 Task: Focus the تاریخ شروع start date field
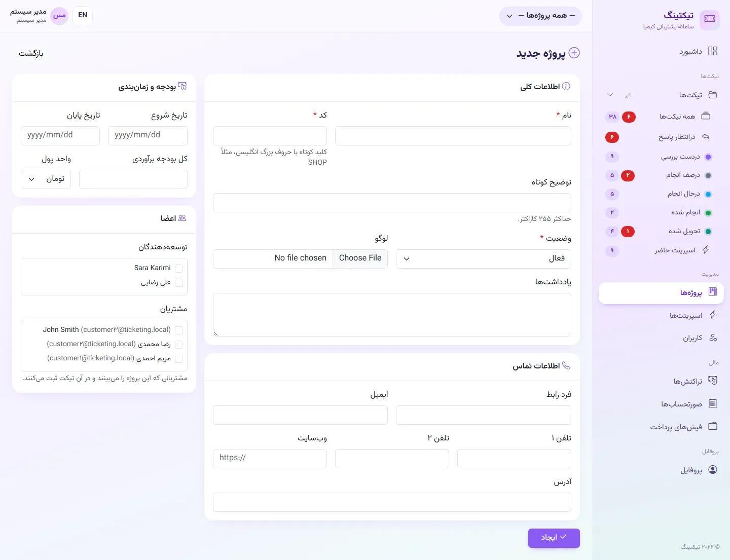tap(148, 135)
